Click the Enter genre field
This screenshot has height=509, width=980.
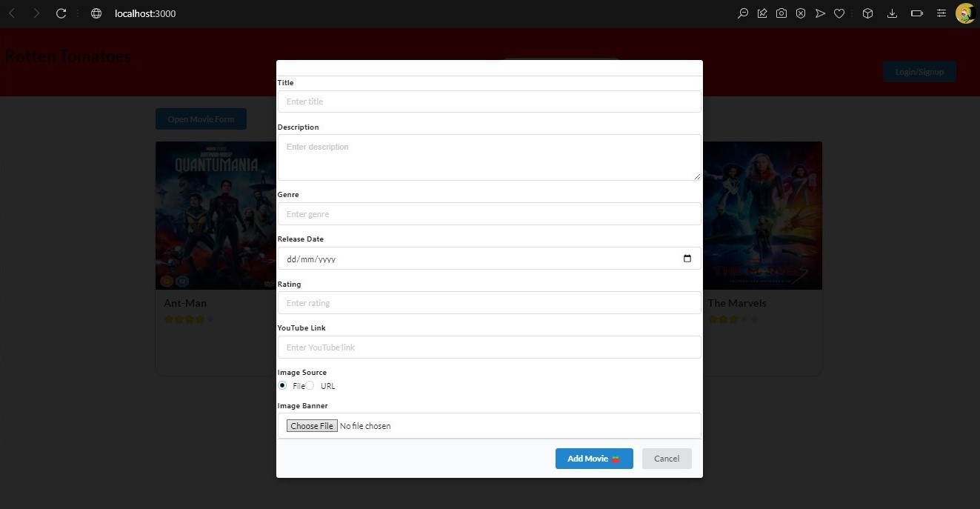(x=489, y=214)
